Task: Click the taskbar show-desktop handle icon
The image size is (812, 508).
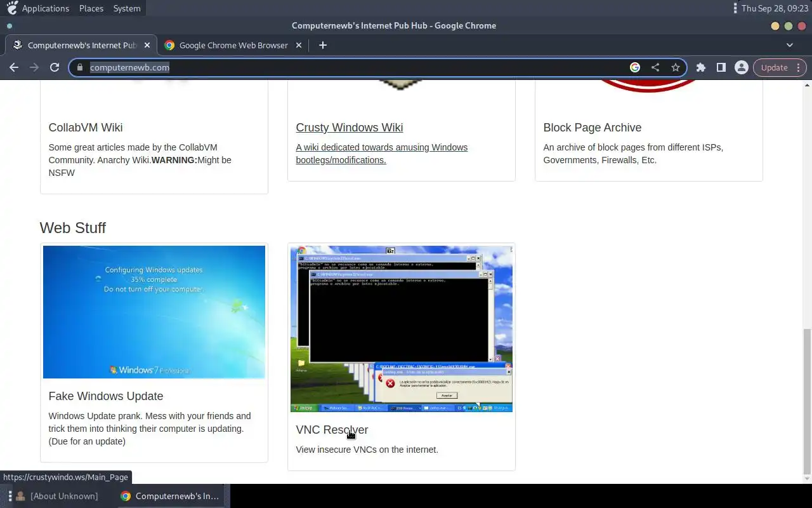Action: pos(10,496)
